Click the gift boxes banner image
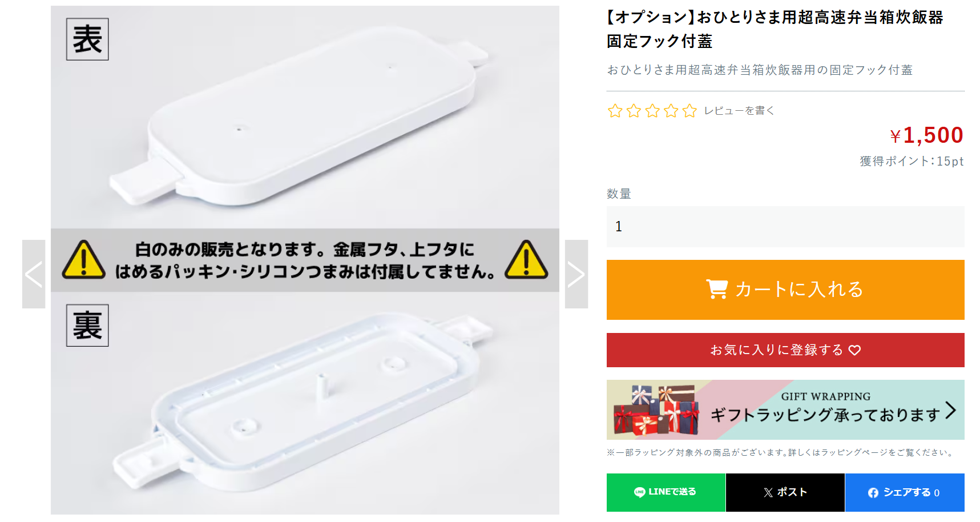Image resolution: width=980 pixels, height=522 pixels. 656,410
